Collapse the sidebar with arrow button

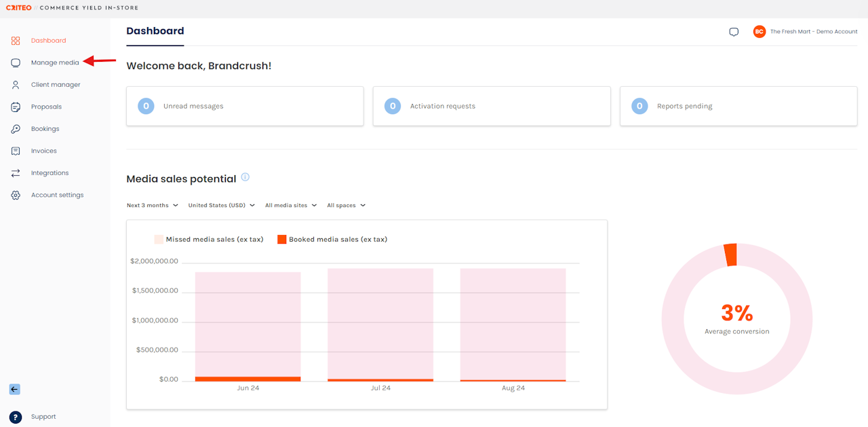(15, 390)
